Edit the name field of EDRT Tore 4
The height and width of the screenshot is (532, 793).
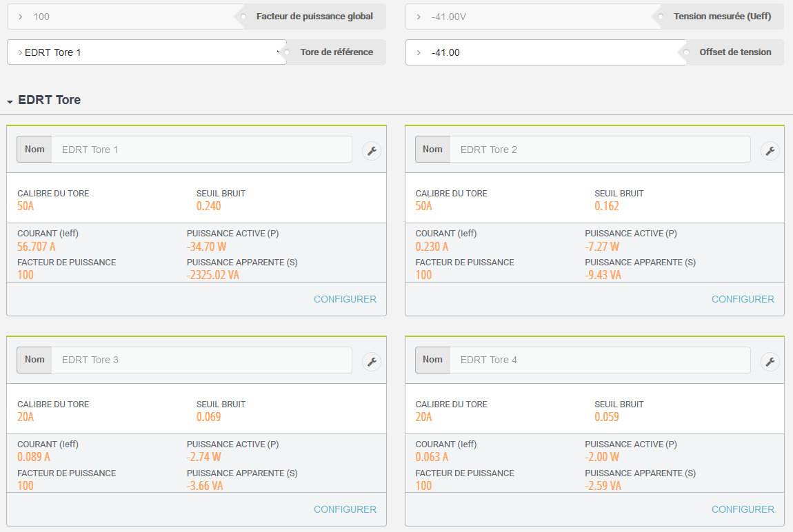pyautogui.click(x=601, y=360)
